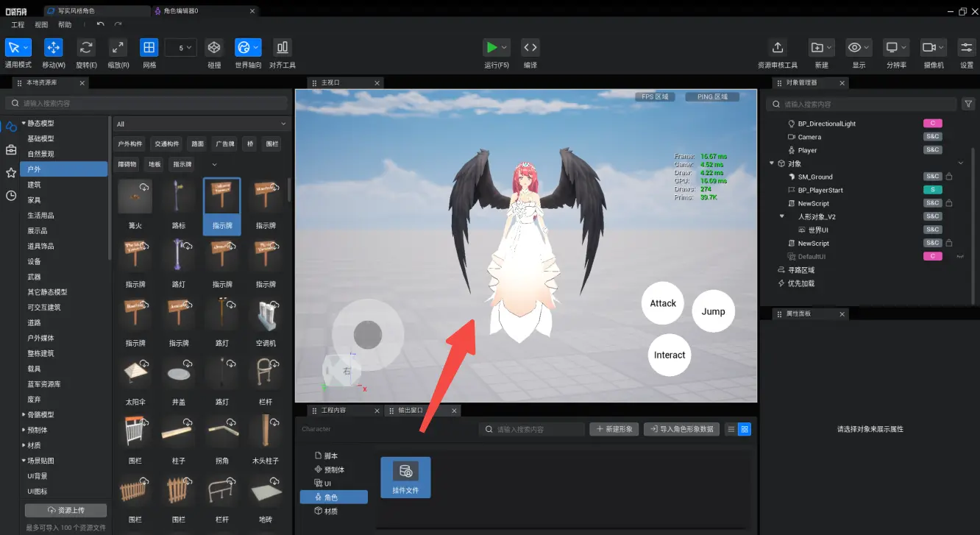This screenshot has width=980, height=535.
Task: Open the 工程 menu
Action: 18,25
